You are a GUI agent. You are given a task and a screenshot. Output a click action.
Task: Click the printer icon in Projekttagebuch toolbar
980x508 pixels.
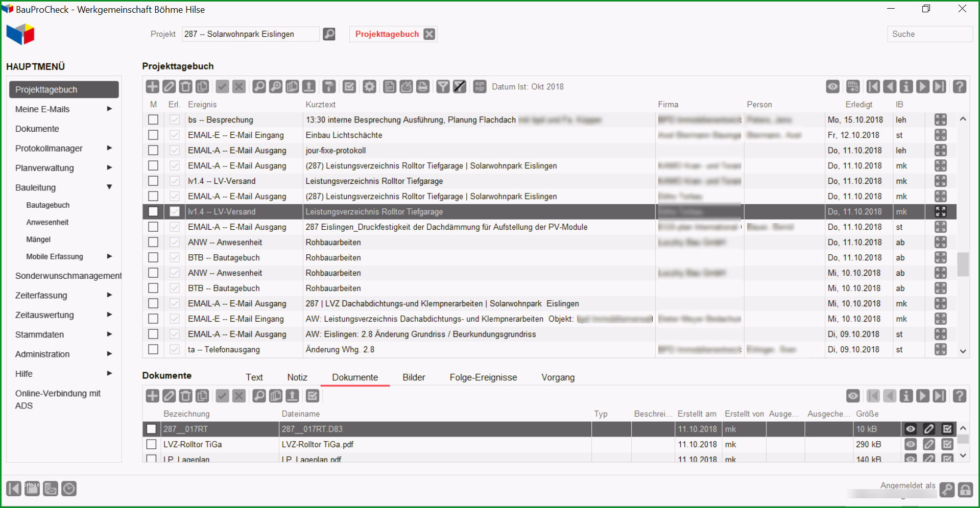(423, 86)
